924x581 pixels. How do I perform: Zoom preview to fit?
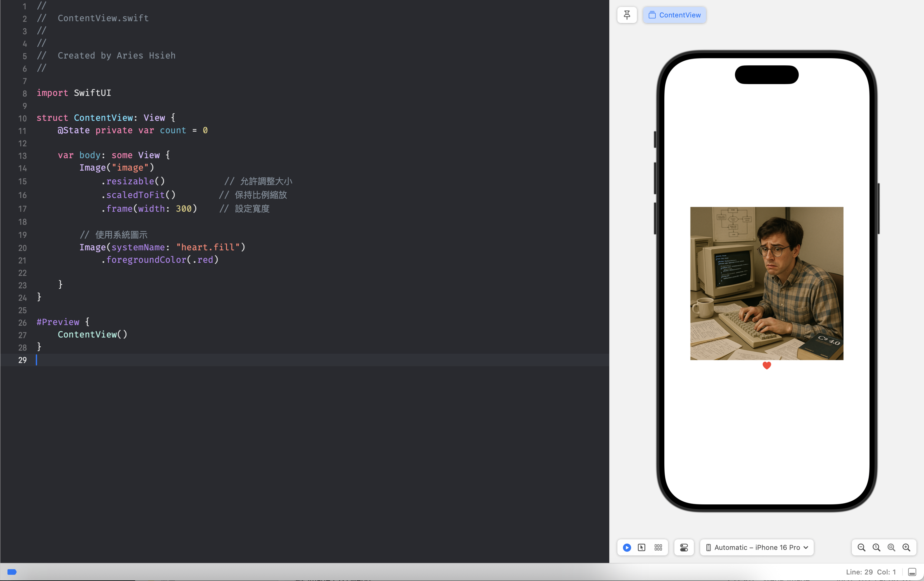pos(891,548)
